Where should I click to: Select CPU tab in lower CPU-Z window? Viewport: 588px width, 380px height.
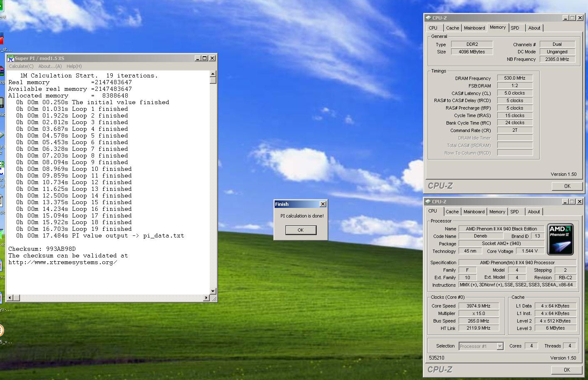(x=433, y=211)
